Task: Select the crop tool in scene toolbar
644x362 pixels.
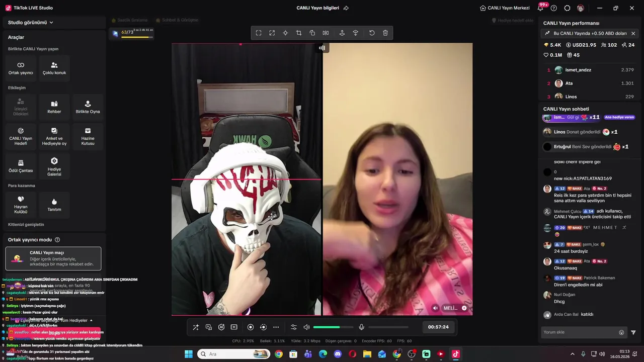Action: pyautogui.click(x=299, y=33)
